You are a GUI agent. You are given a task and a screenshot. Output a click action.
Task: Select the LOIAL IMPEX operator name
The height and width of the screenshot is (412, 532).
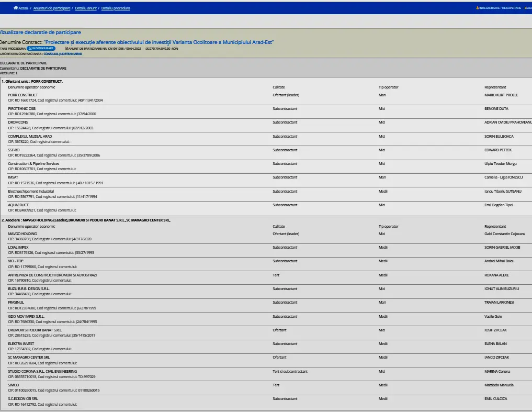18,247
